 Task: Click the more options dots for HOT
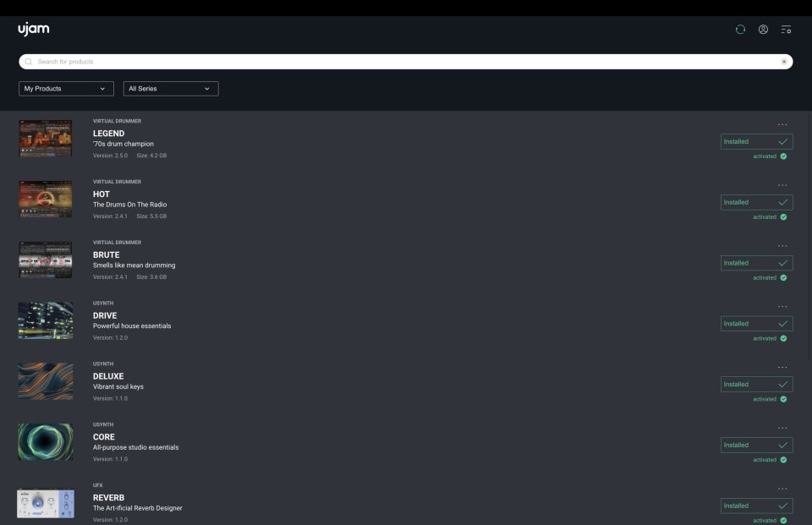pyautogui.click(x=782, y=185)
